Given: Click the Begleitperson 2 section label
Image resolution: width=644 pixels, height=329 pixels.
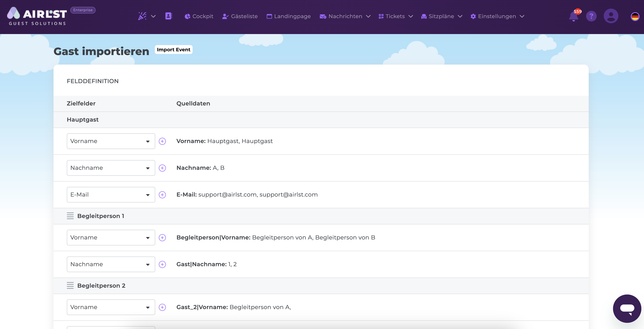Looking at the screenshot, I should (101, 286).
